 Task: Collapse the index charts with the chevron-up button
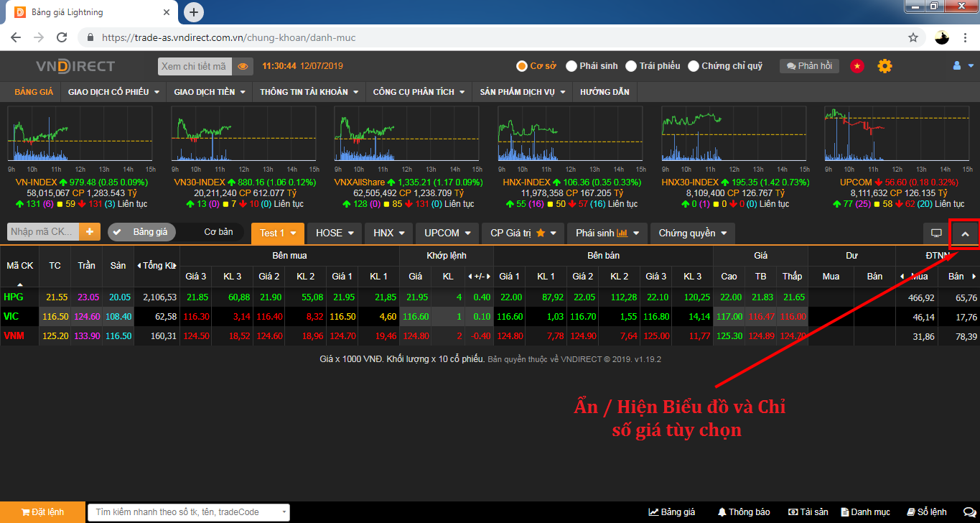coord(966,233)
